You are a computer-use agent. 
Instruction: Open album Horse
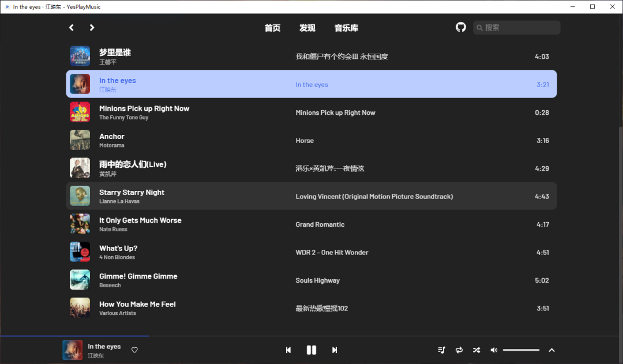[x=305, y=141]
